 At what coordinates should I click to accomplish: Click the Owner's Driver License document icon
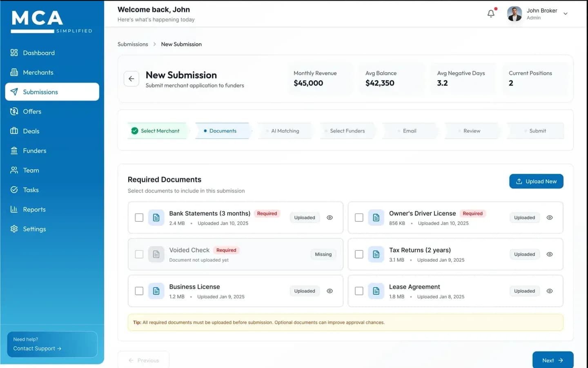point(376,218)
